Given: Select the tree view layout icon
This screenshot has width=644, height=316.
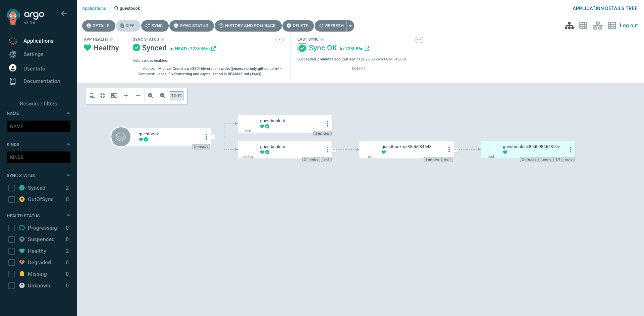Looking at the screenshot, I should coord(569,26).
